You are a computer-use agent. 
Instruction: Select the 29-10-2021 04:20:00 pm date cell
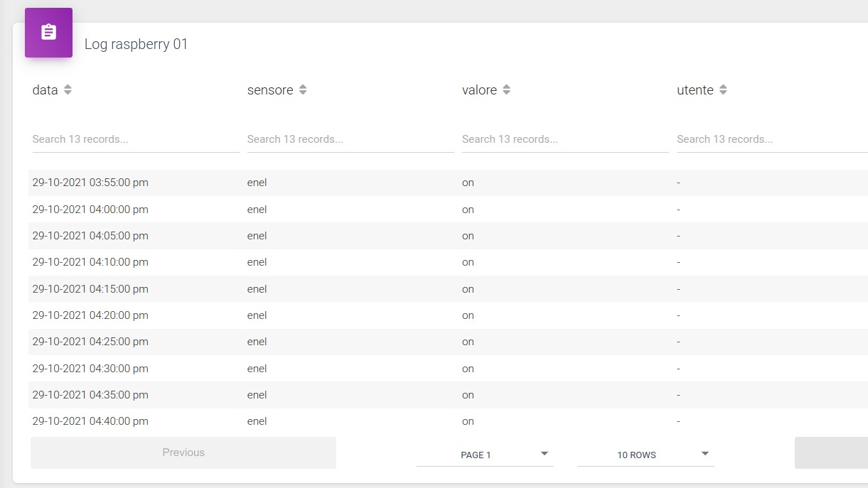coord(90,315)
